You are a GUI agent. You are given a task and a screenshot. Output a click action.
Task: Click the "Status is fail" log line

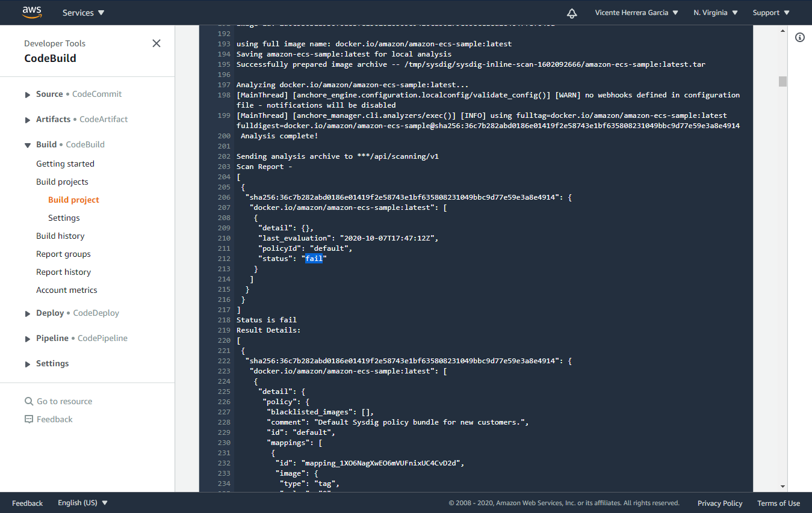pos(267,320)
